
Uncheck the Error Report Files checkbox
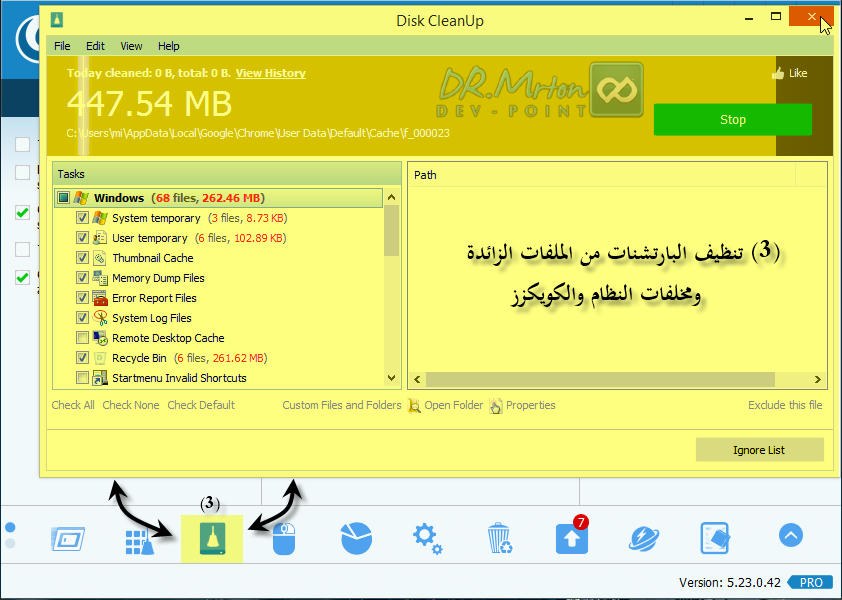click(82, 298)
